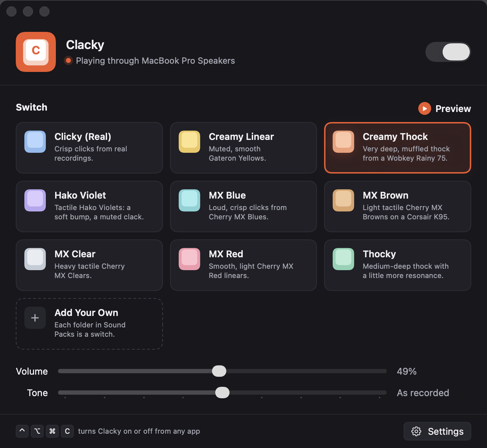
Task: Click the "As recorded" tone value
Action: tap(423, 393)
